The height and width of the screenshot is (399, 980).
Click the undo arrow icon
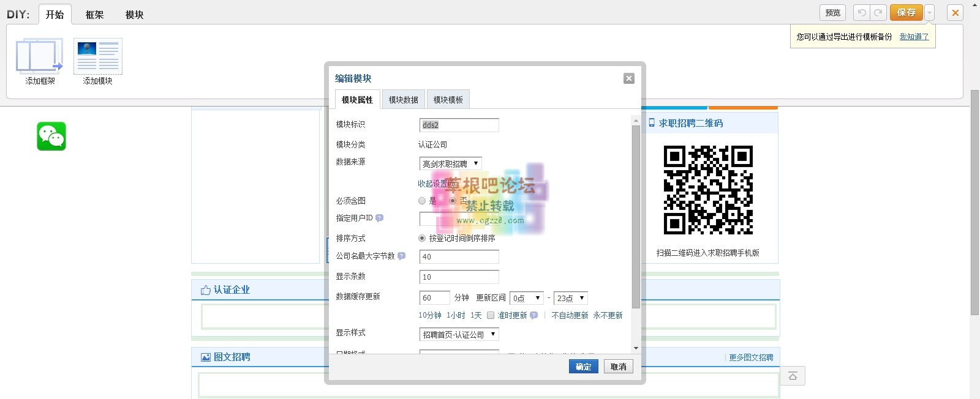[862, 13]
